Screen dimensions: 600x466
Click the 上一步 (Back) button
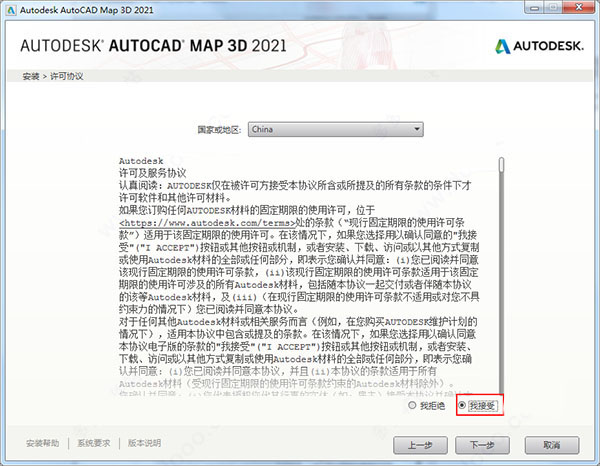pos(420,445)
